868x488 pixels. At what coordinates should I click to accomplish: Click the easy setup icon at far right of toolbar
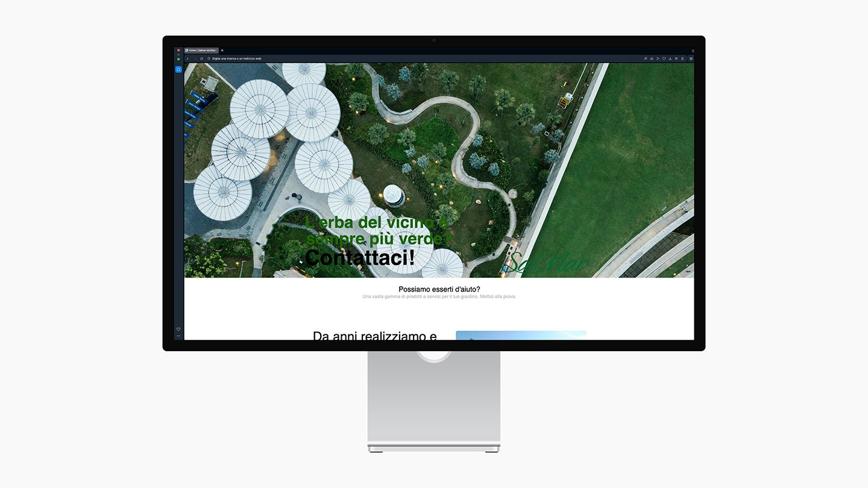pyautogui.click(x=691, y=58)
